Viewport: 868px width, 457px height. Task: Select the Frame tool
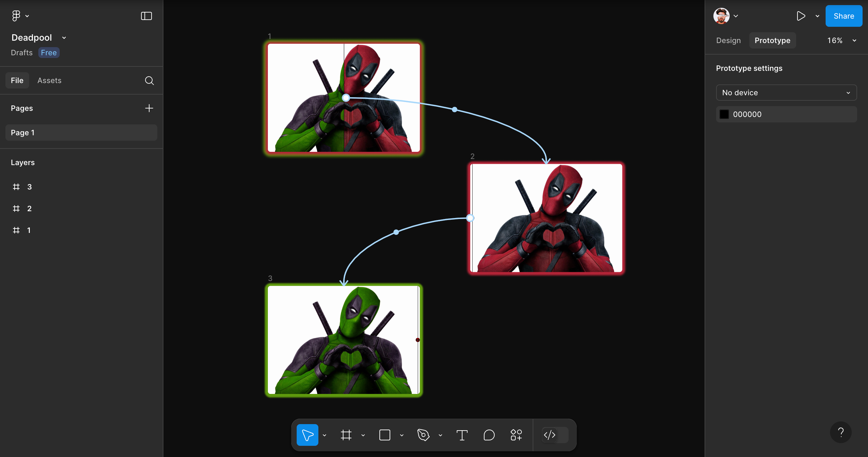coord(346,435)
